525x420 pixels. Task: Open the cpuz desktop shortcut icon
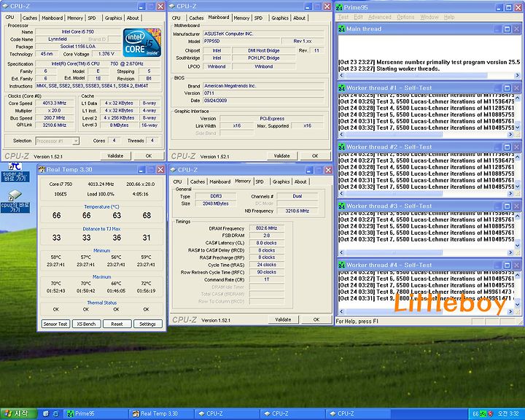15,201
